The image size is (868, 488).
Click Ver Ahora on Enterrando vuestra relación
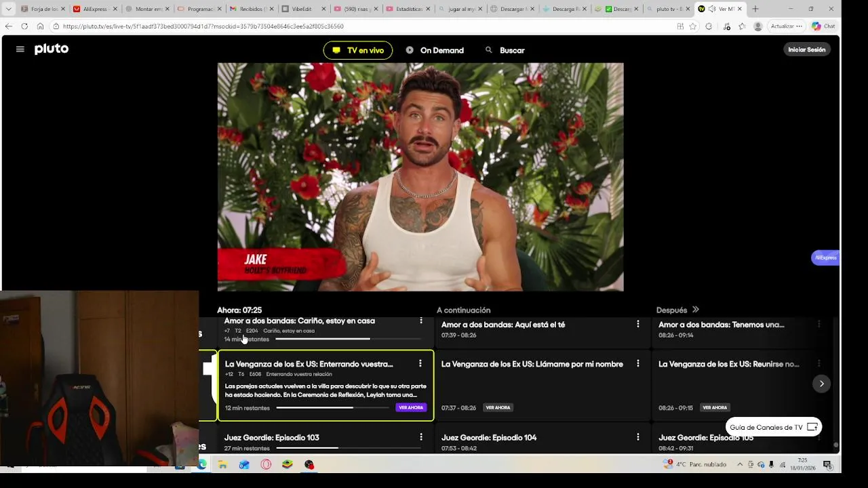point(411,407)
